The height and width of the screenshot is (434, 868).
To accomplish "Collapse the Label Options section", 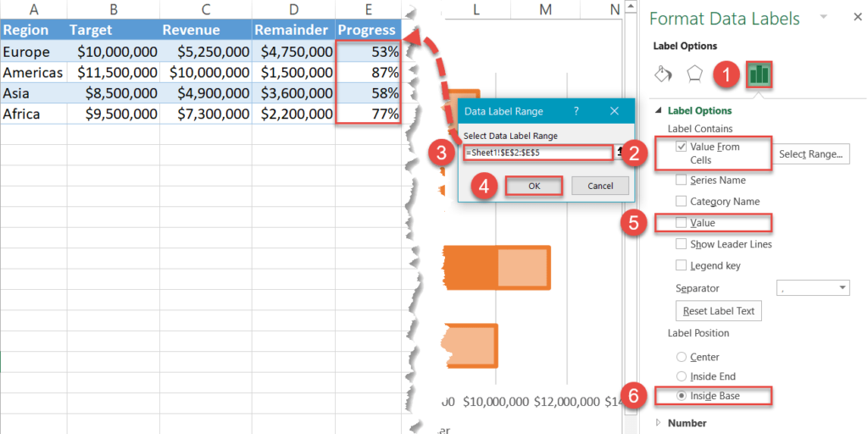I will click(660, 111).
